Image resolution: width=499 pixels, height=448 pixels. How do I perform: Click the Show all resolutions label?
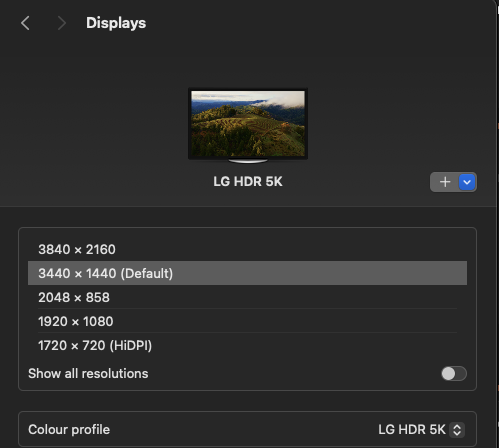[88, 373]
